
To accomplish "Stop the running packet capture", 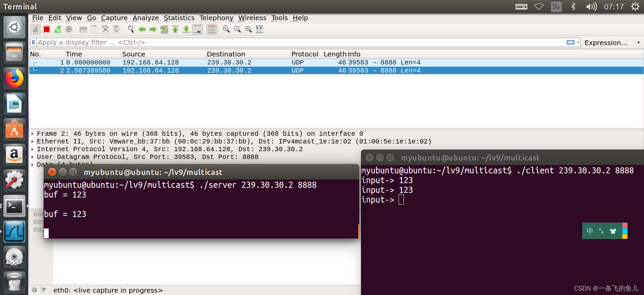I will click(x=47, y=30).
